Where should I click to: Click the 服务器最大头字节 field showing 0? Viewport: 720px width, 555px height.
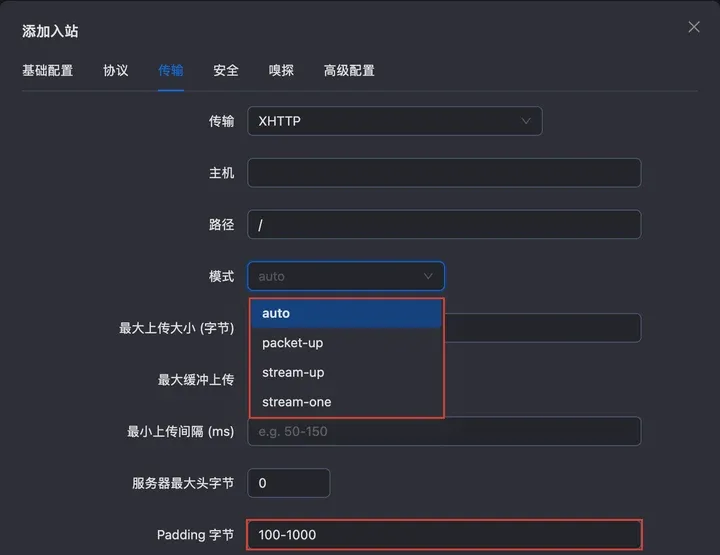tap(289, 483)
